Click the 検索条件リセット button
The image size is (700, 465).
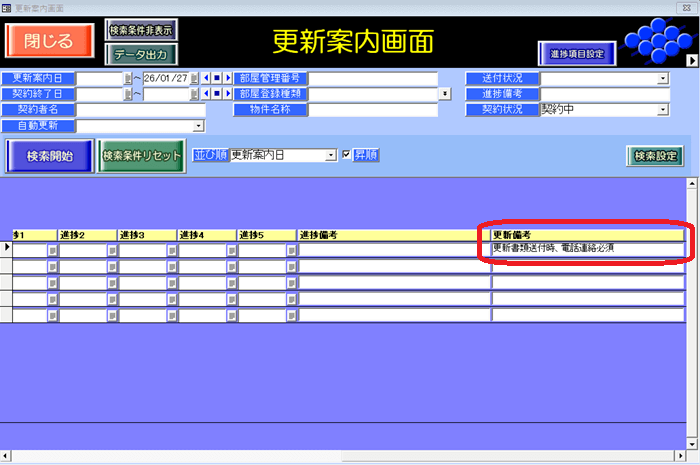click(x=142, y=156)
